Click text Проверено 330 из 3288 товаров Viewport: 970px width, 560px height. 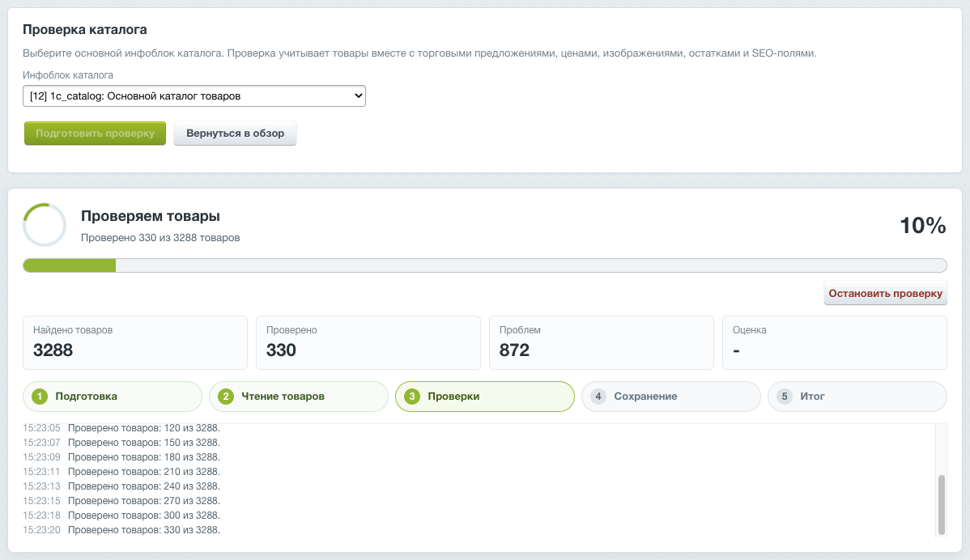pos(160,237)
